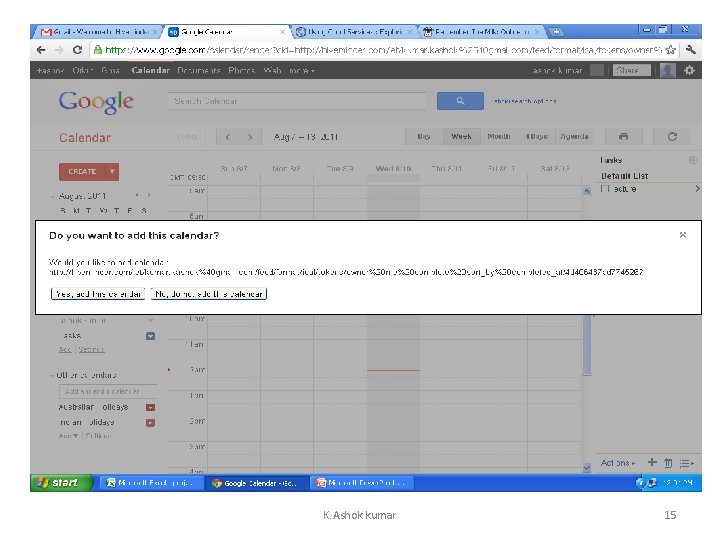Go to previous week arrow
Viewport: 720px width, 540px height.
[x=228, y=137]
